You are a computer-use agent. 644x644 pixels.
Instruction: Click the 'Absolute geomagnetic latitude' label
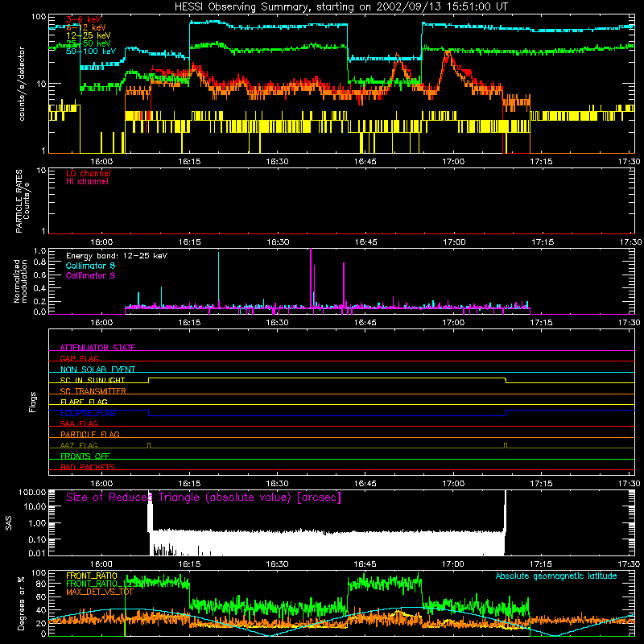coord(556,576)
